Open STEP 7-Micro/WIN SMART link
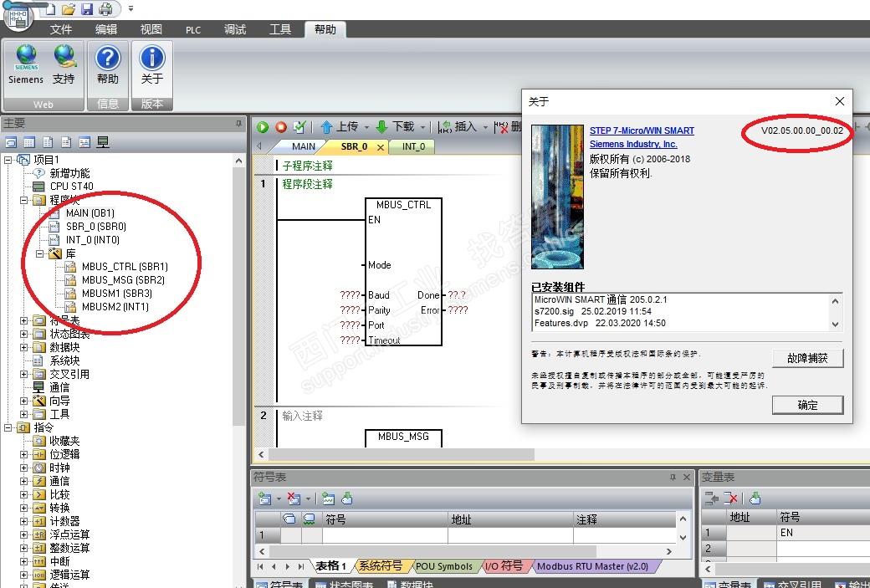This screenshot has height=588, width=870. coord(642,130)
